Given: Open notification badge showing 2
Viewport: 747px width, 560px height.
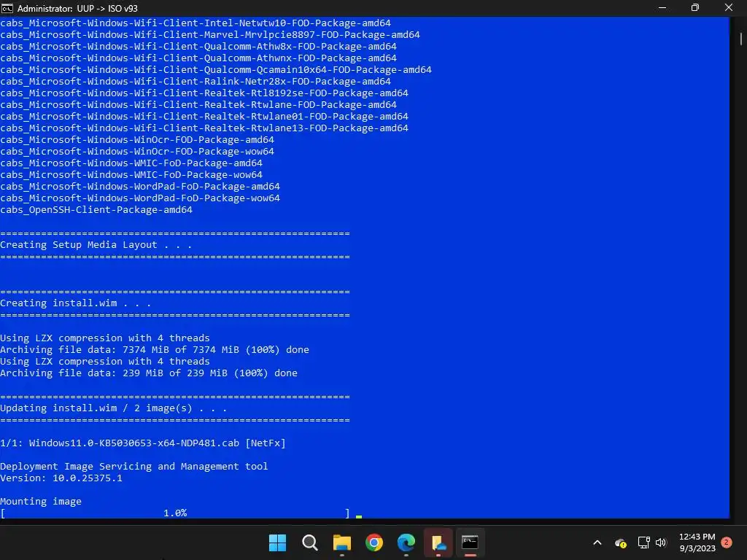Looking at the screenshot, I should coord(727,542).
